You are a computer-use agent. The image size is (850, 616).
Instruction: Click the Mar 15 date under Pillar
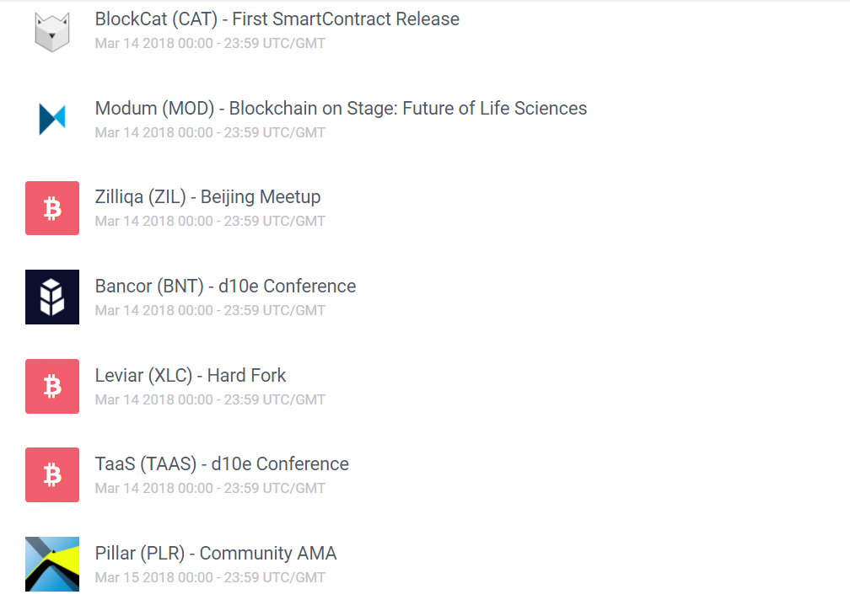(x=210, y=577)
